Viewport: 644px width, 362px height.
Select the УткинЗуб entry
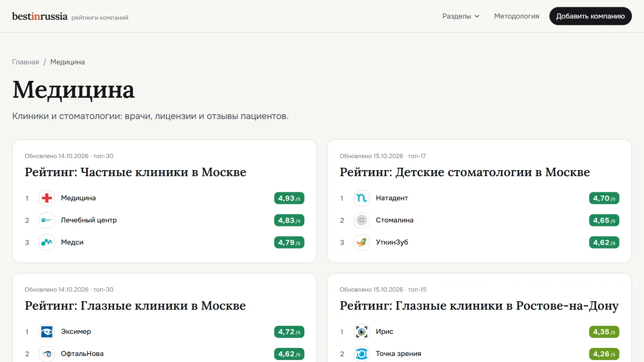click(x=392, y=242)
